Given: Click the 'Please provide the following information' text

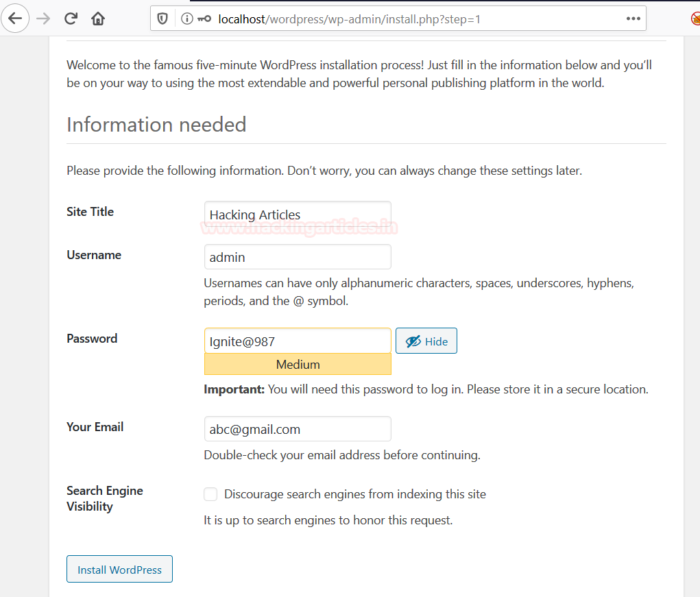Looking at the screenshot, I should [324, 171].
